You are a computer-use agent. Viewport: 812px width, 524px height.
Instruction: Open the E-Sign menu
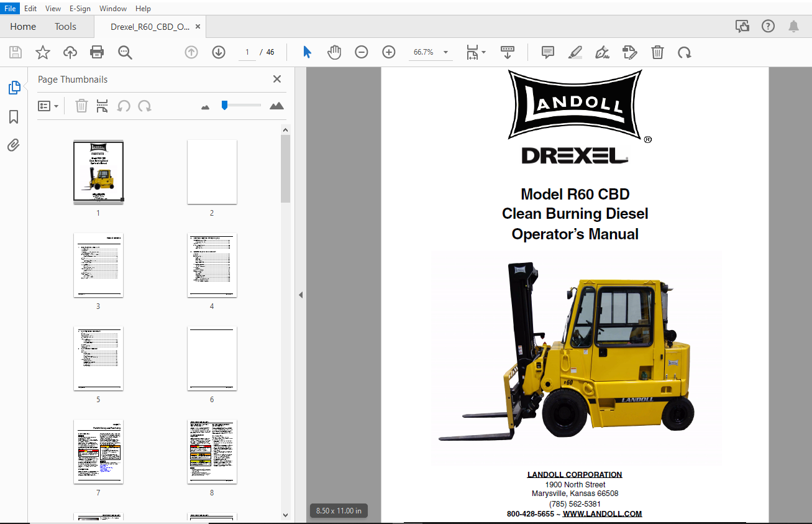80,8
